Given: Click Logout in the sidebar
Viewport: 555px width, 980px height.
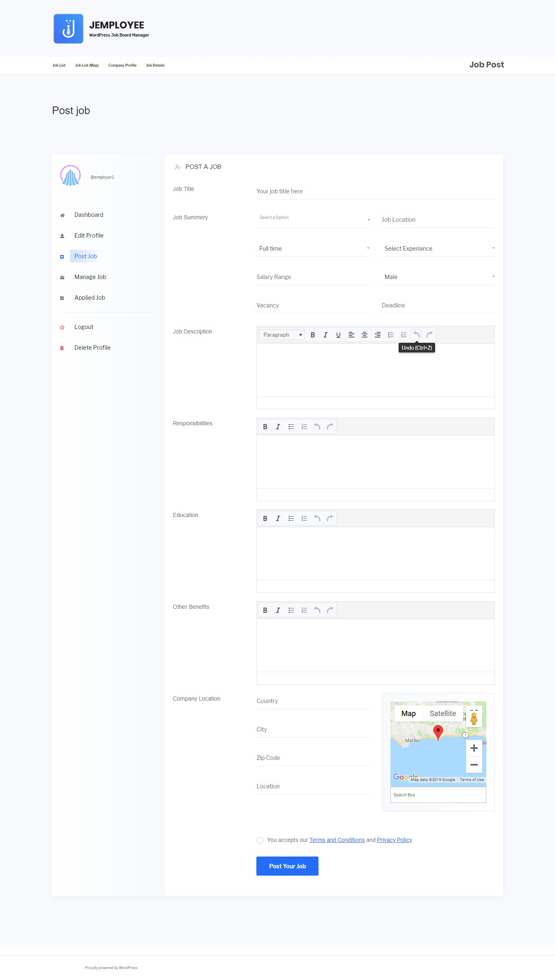Looking at the screenshot, I should click(x=84, y=327).
